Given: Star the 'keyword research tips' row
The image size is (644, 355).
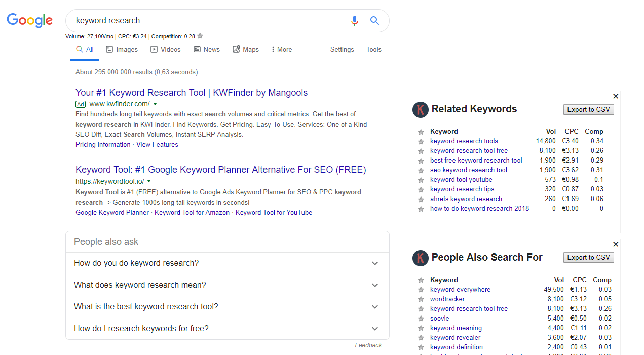Looking at the screenshot, I should pos(421,190).
